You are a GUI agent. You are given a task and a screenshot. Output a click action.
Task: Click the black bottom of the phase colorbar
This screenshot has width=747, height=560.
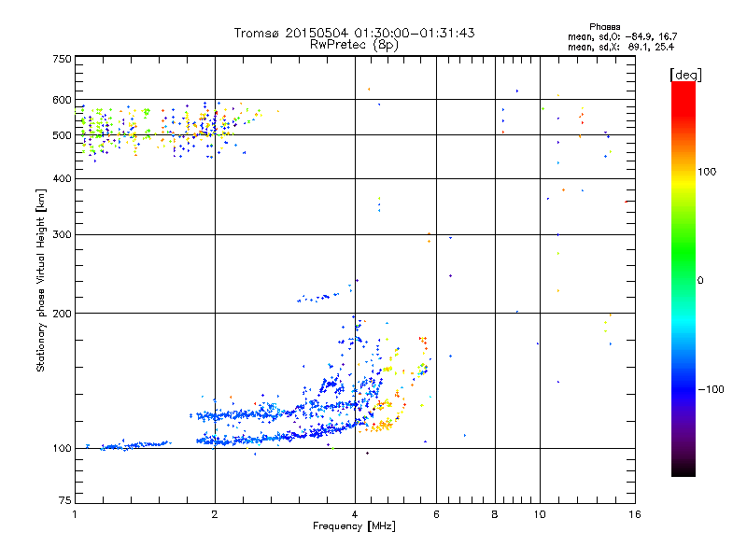pyautogui.click(x=684, y=469)
